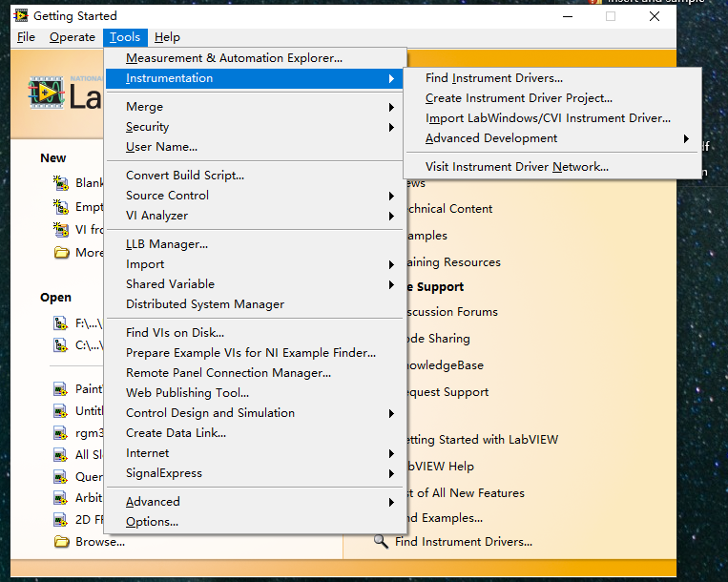This screenshot has width=728, height=582.
Task: Select Visit Instrument Driver Network
Action: pyautogui.click(x=552, y=167)
